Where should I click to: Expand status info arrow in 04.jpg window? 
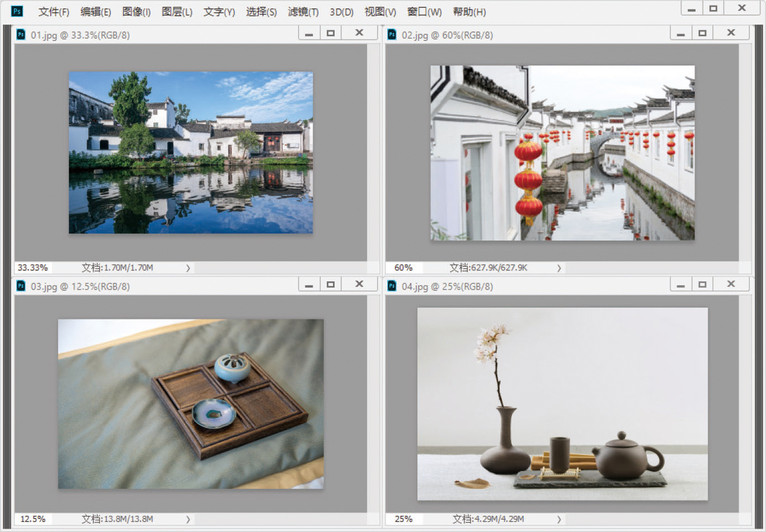pos(559,519)
